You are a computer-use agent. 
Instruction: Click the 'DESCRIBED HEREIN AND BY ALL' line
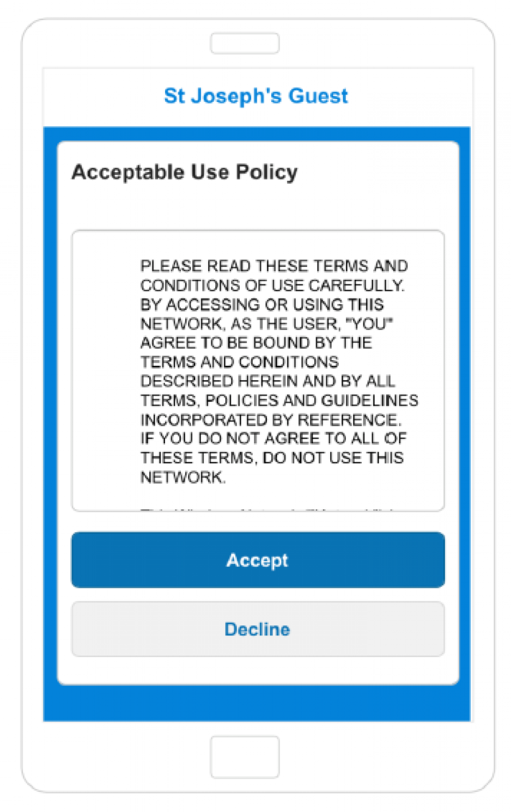[268, 381]
